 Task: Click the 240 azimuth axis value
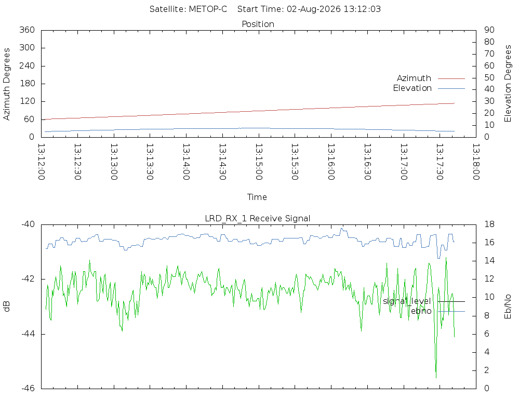click(x=27, y=65)
